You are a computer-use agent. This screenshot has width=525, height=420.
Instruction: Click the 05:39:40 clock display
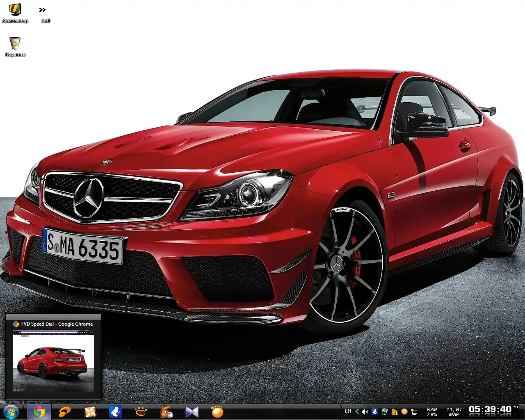click(490, 409)
